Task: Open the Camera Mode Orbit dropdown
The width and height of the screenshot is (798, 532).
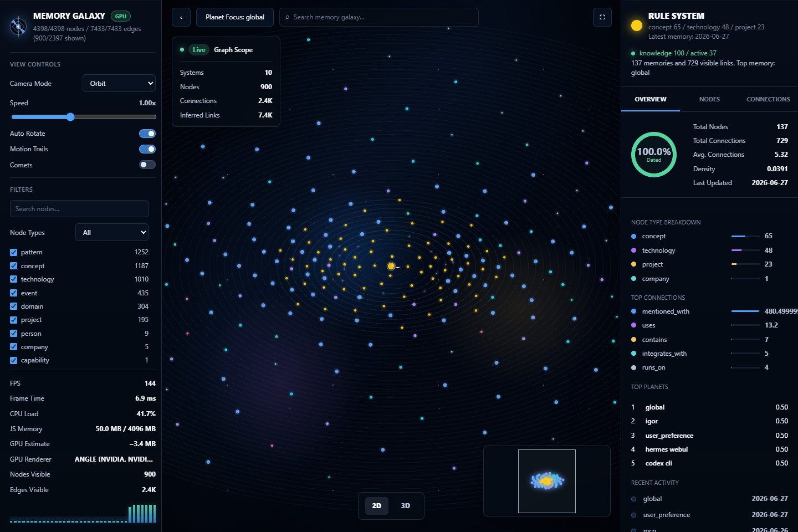Action: [x=119, y=83]
